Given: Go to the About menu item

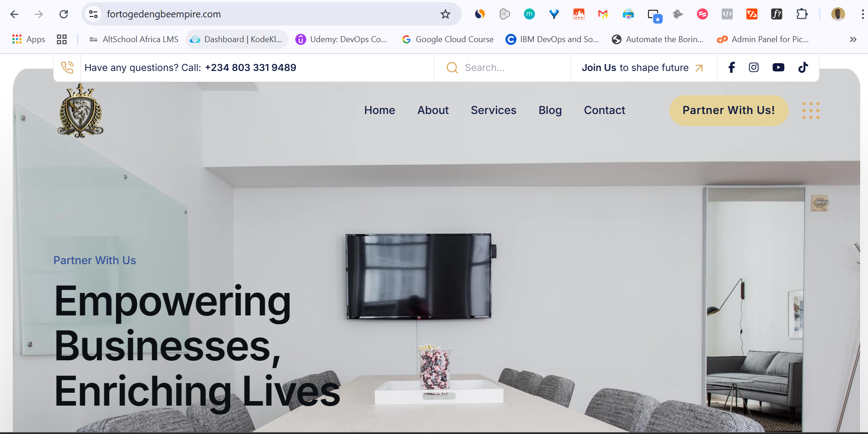Looking at the screenshot, I should click(433, 110).
